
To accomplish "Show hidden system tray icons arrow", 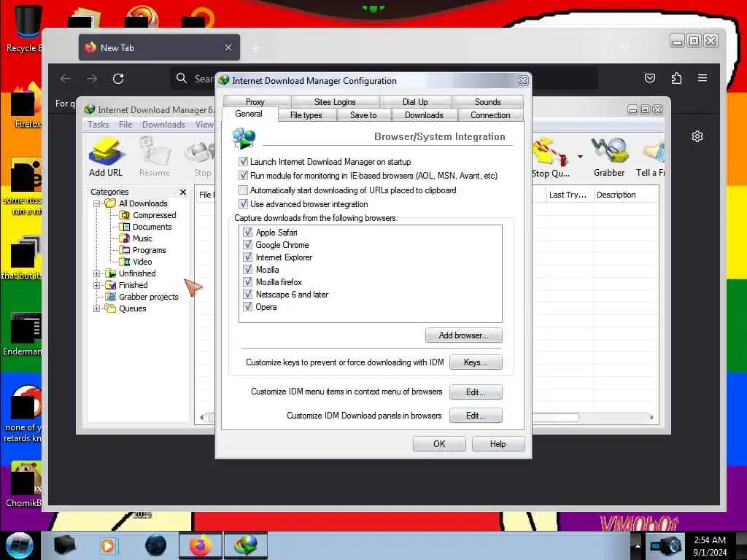I will pyautogui.click(x=638, y=545).
